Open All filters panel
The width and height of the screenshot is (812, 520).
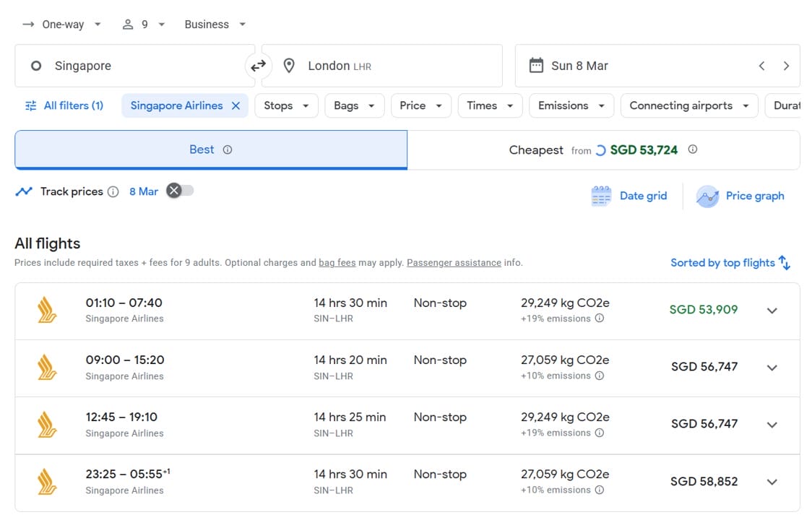point(64,106)
